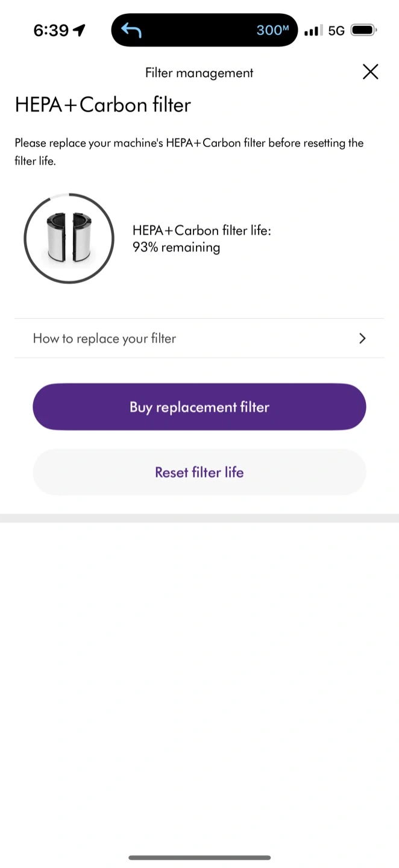Screen dimensions: 399x868
Task: Tap the home indicator bar
Action: point(199,857)
